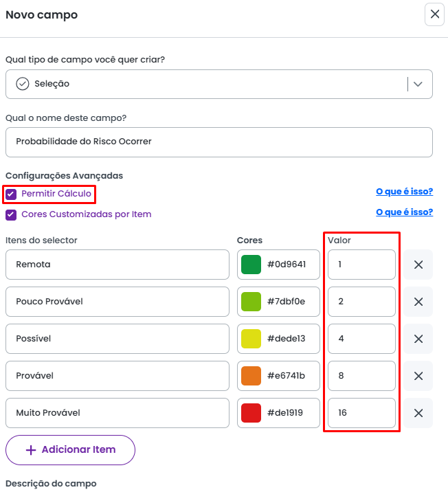Screen dimensions: 448x492
Task: Click the Pouco Provável item text field
Action: [117, 302]
